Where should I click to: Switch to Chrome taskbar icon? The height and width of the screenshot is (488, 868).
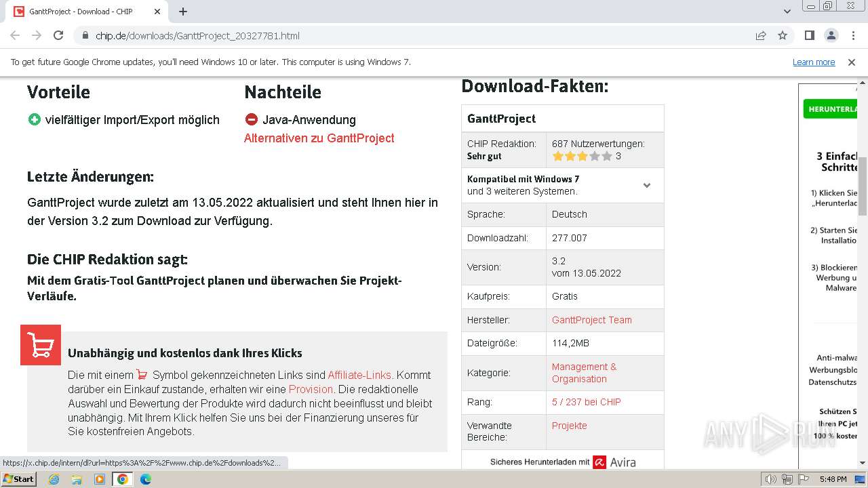click(x=123, y=479)
